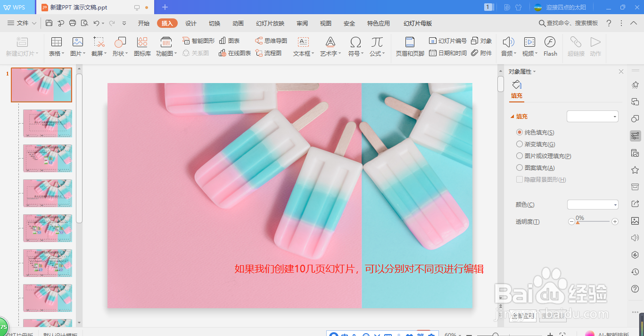Open the 特色应用 tab
644x336 pixels.
pos(379,23)
